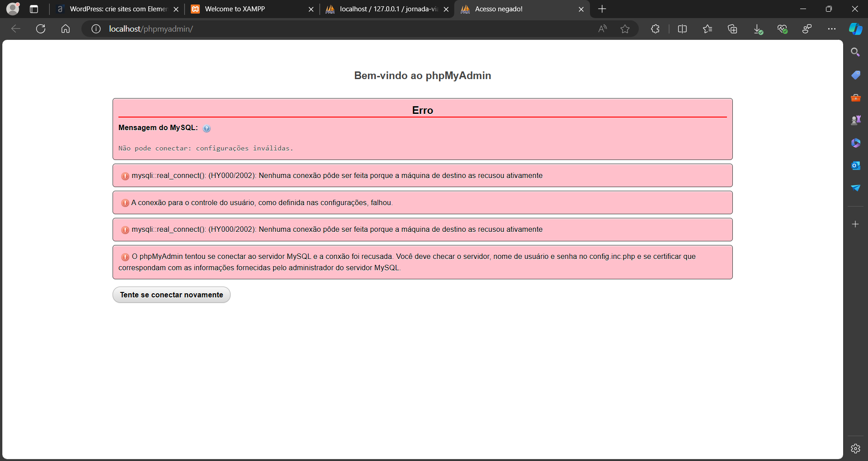868x461 pixels.
Task: Open sidebar Outlook icon
Action: (x=855, y=165)
